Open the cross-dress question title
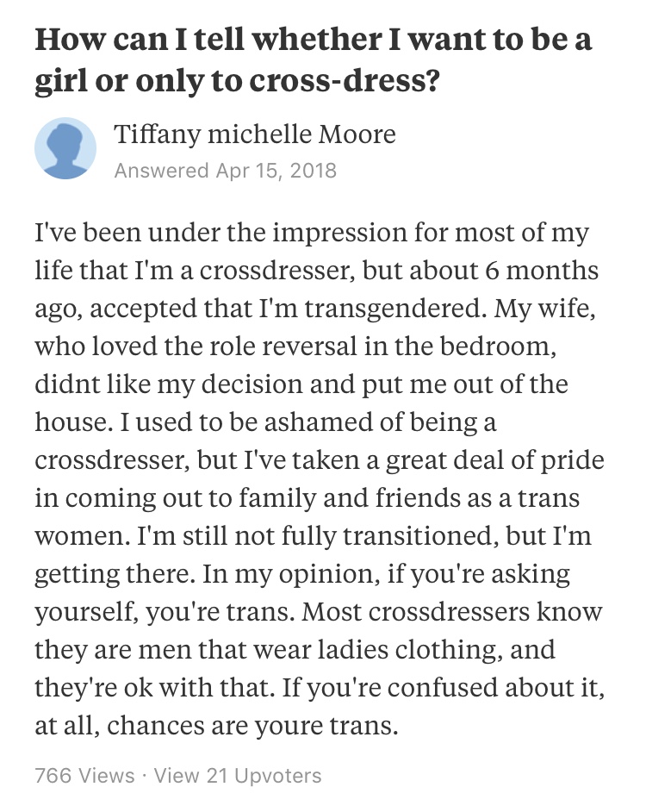This screenshot has width=646, height=812. click(314, 59)
